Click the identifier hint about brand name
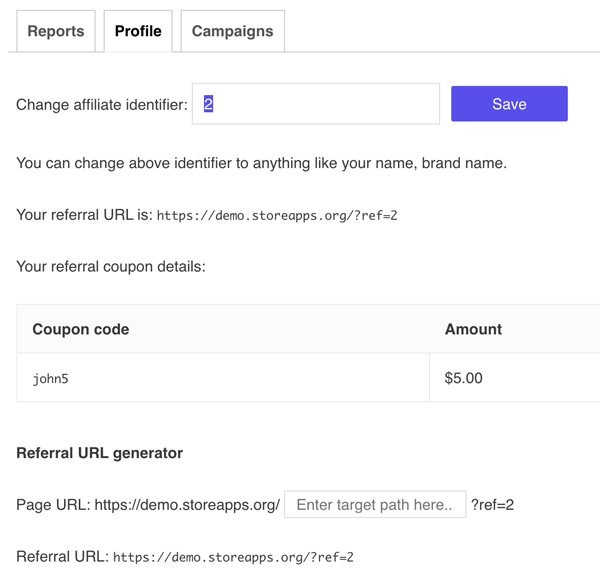The image size is (600, 576). tap(261, 162)
